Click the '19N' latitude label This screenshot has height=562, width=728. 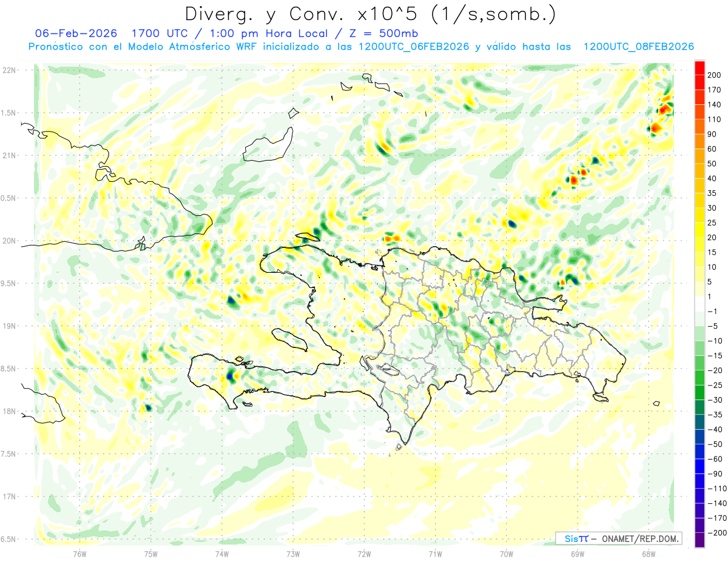coord(10,326)
